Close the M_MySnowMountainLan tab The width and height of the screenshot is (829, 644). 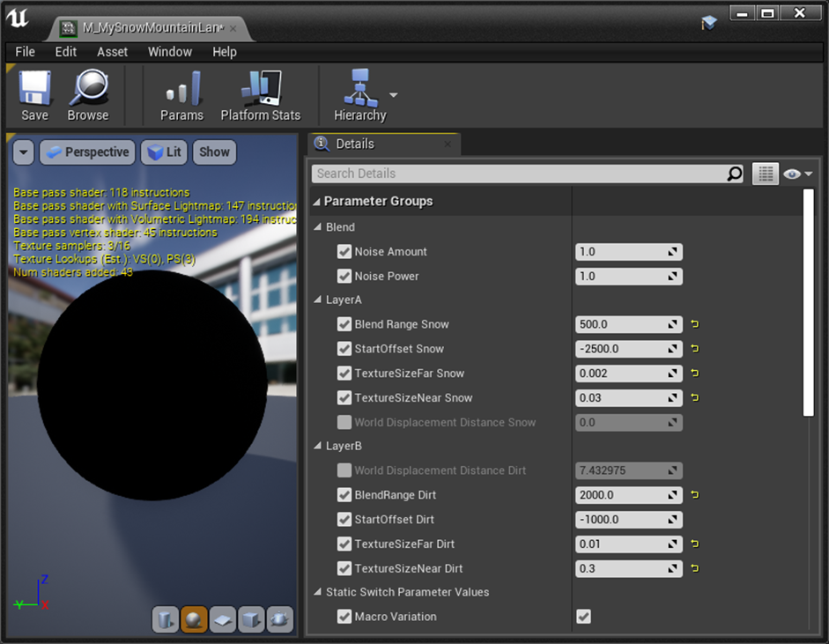233,28
